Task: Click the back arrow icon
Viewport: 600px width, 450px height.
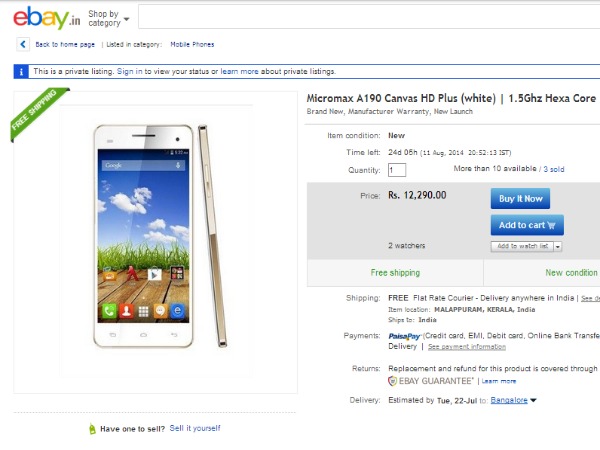Action: click(24, 44)
